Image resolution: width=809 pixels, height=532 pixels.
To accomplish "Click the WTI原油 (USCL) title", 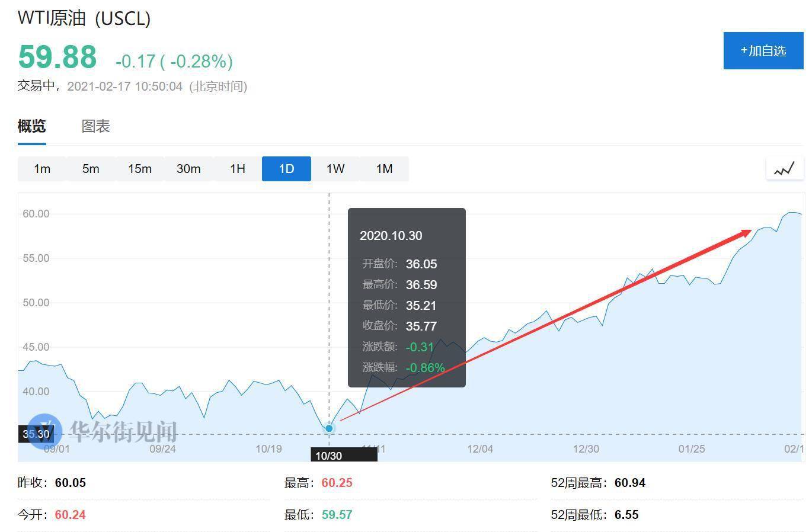I will pos(84,18).
